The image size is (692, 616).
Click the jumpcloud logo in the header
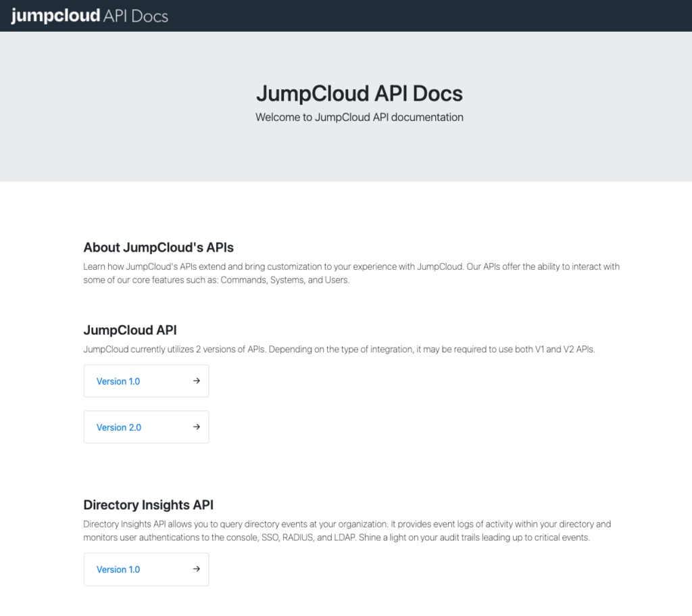(x=55, y=16)
